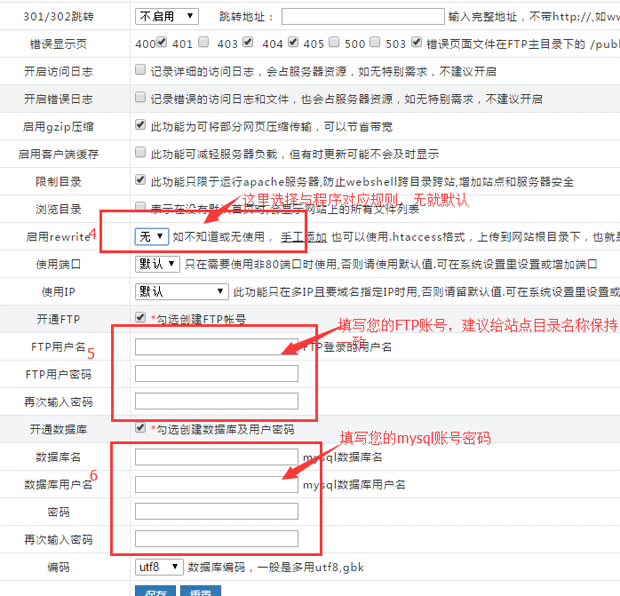This screenshot has height=596, width=620.
Task: Uncheck the 开通FTP checkbox
Action: 141,318
